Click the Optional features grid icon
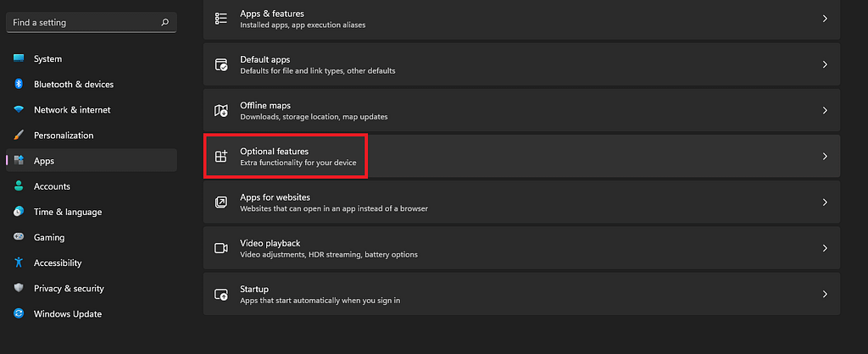 221,156
